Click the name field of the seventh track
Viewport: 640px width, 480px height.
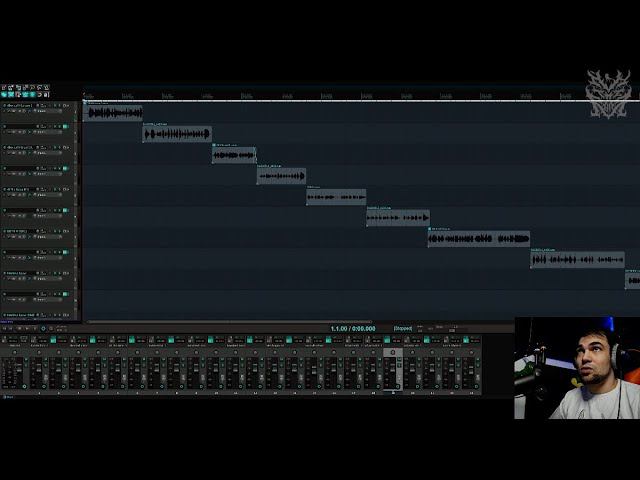click(x=20, y=231)
